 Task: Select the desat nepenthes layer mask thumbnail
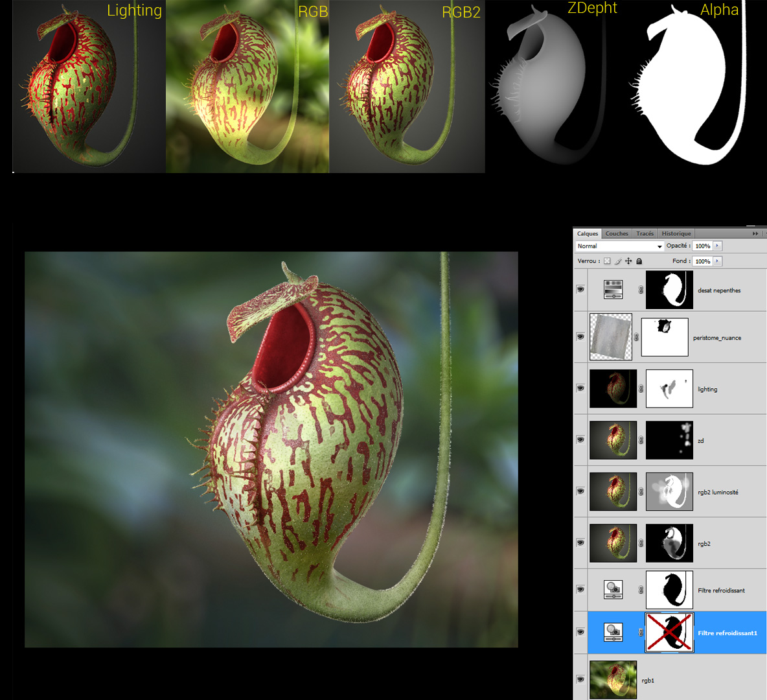point(669,290)
